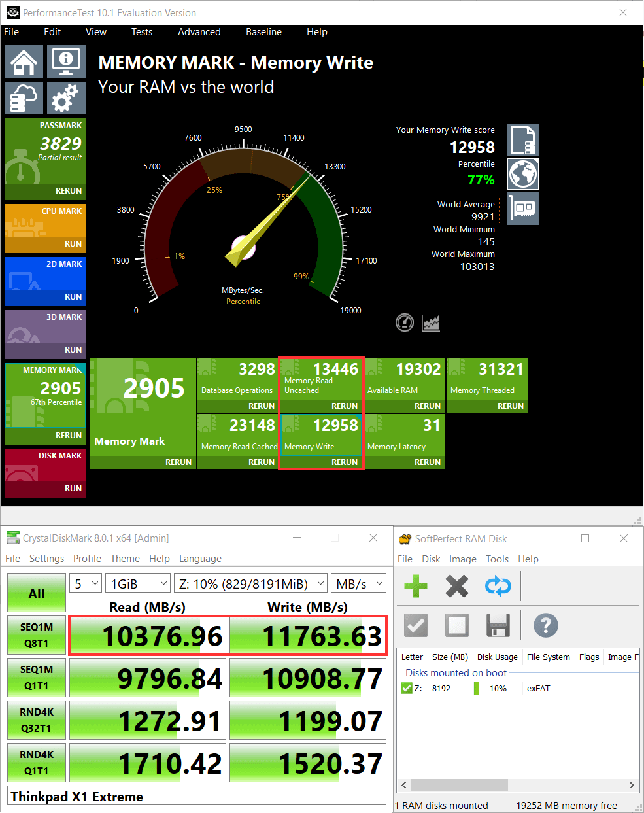Open the Image menu in RAM Disk
Viewport: 644px width, 813px height.
tap(463, 559)
